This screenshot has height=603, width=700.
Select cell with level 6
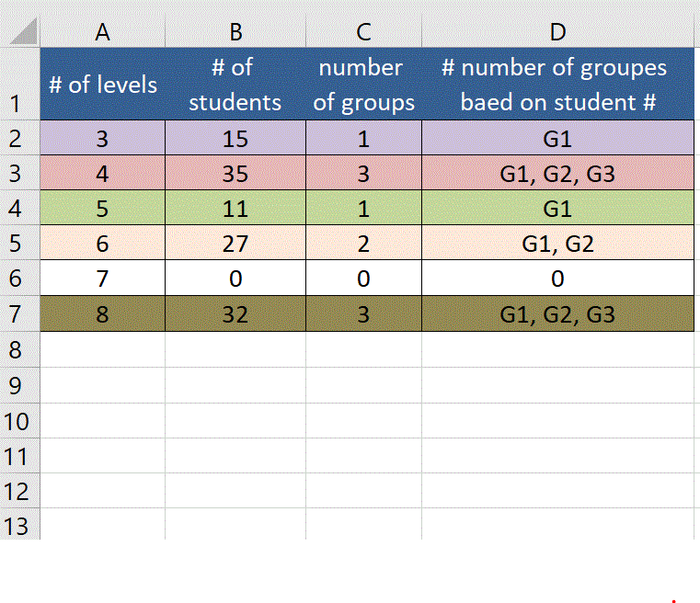tap(103, 243)
